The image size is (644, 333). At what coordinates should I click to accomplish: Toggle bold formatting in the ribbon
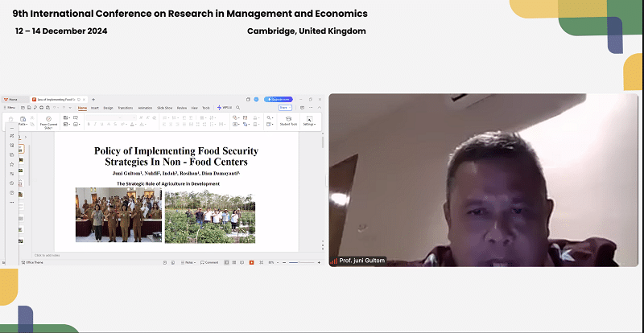pos(89,125)
